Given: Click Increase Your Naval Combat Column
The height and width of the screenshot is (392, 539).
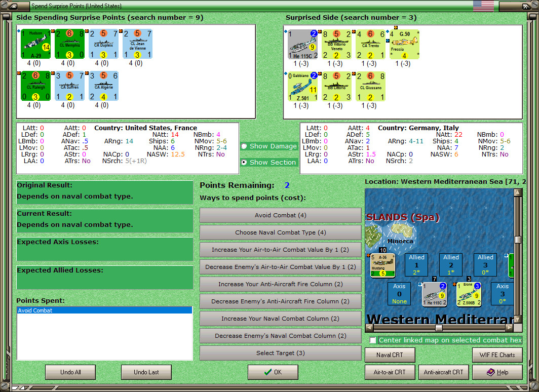Looking at the screenshot, I should tap(281, 319).
